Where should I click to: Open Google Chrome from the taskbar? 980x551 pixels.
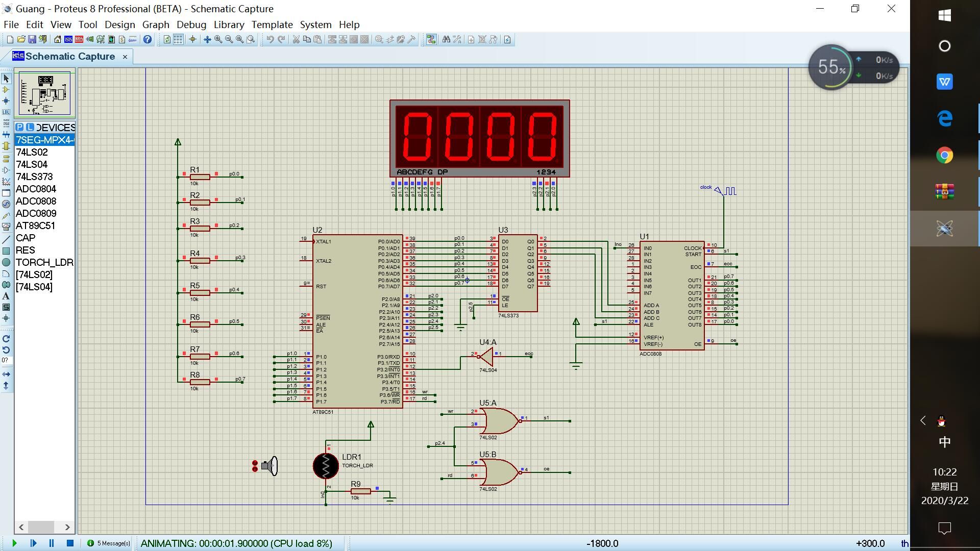coord(944,155)
